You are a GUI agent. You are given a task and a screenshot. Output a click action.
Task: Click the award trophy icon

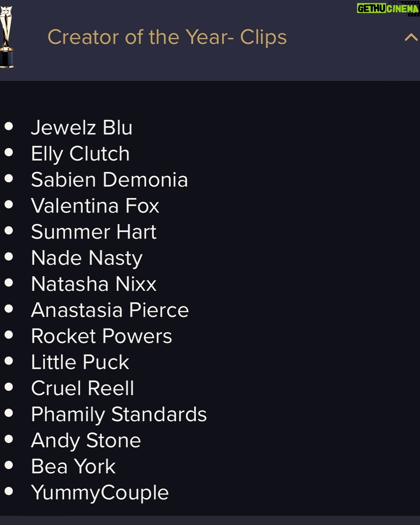7,37
